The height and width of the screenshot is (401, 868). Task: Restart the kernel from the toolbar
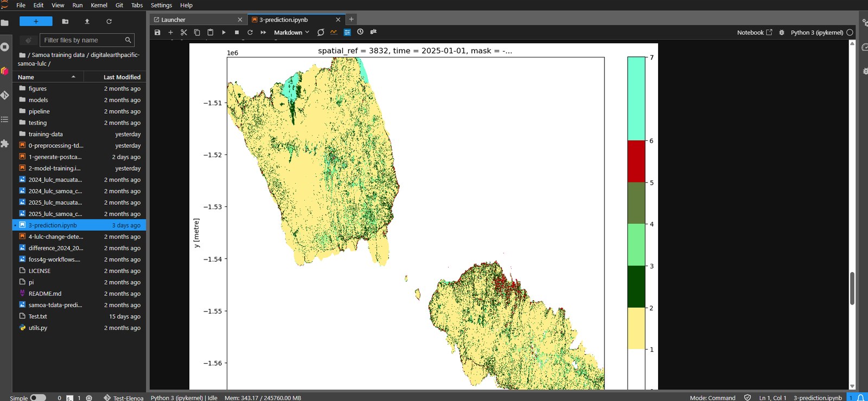[x=250, y=33]
